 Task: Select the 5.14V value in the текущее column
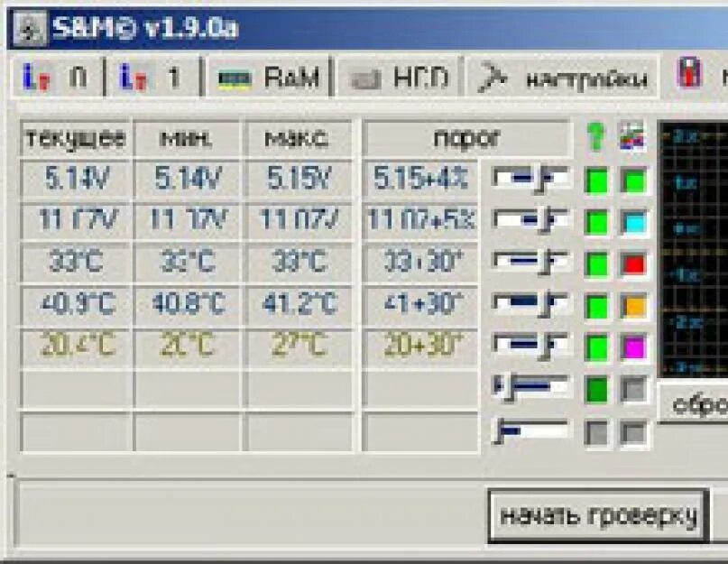(76, 180)
